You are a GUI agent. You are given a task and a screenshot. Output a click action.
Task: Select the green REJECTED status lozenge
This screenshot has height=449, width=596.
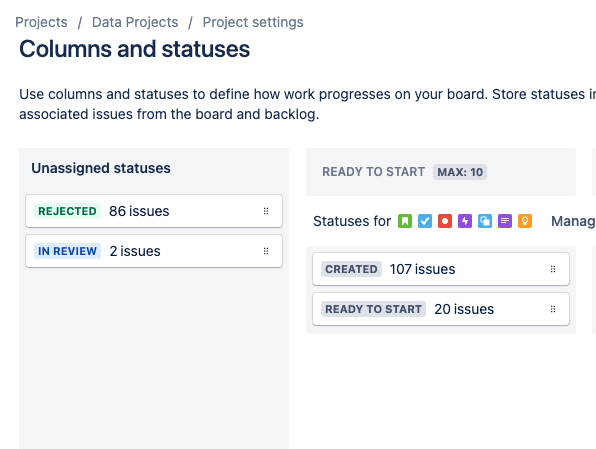click(67, 211)
